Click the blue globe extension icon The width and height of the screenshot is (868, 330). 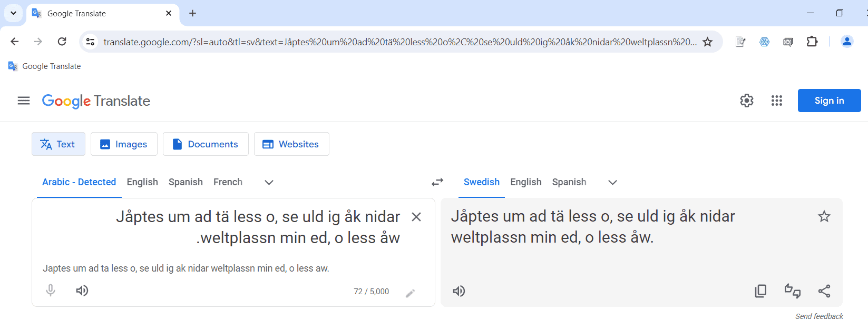(x=765, y=42)
